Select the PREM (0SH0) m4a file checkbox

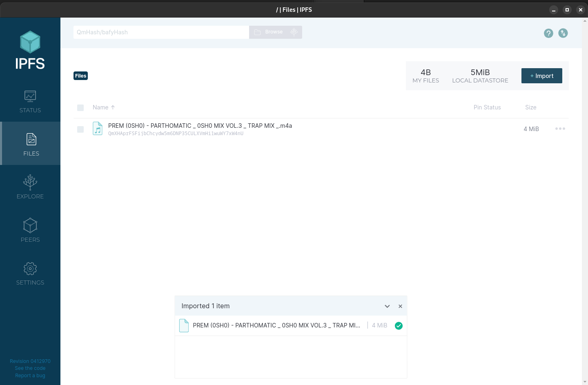coord(80,129)
